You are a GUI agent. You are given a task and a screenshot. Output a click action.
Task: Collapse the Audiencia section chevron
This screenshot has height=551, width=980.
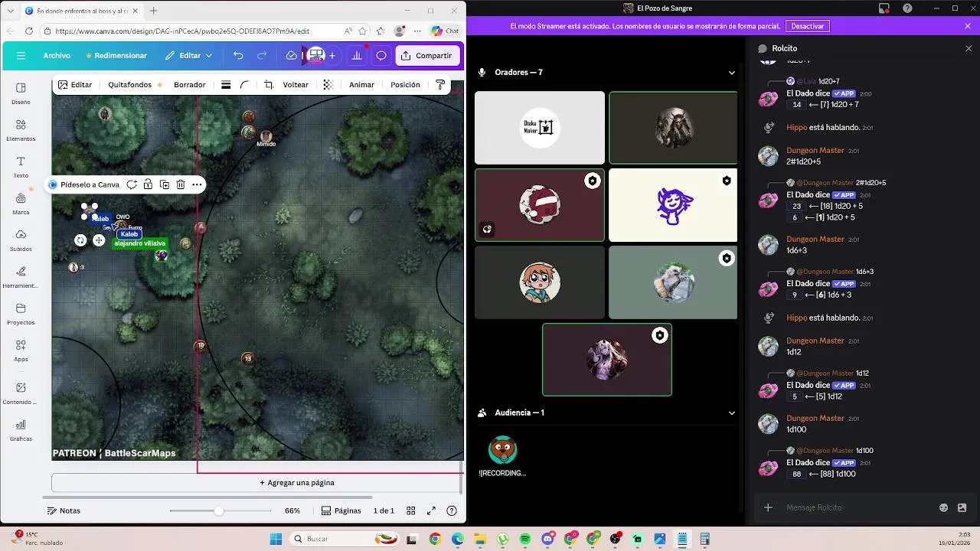click(732, 412)
